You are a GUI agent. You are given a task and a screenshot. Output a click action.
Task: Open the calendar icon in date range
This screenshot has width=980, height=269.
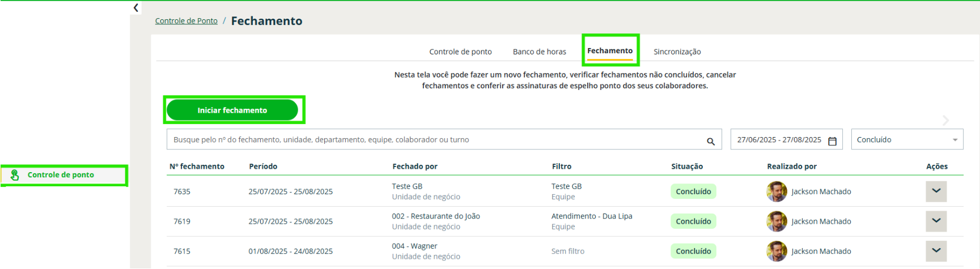(832, 141)
